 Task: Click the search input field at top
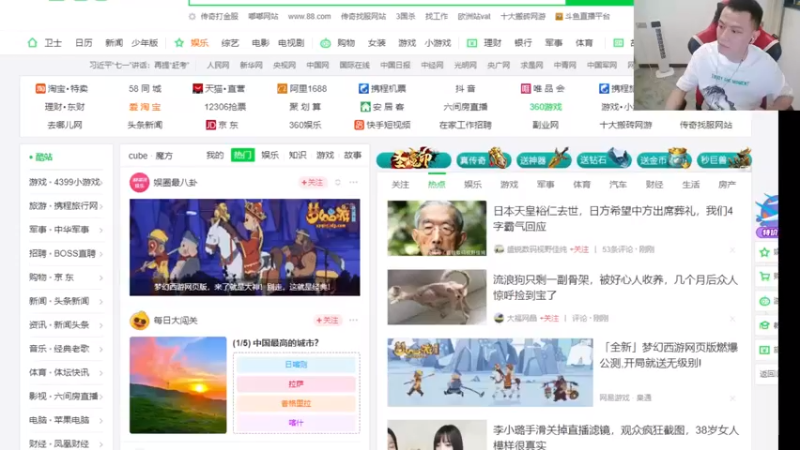(x=377, y=3)
